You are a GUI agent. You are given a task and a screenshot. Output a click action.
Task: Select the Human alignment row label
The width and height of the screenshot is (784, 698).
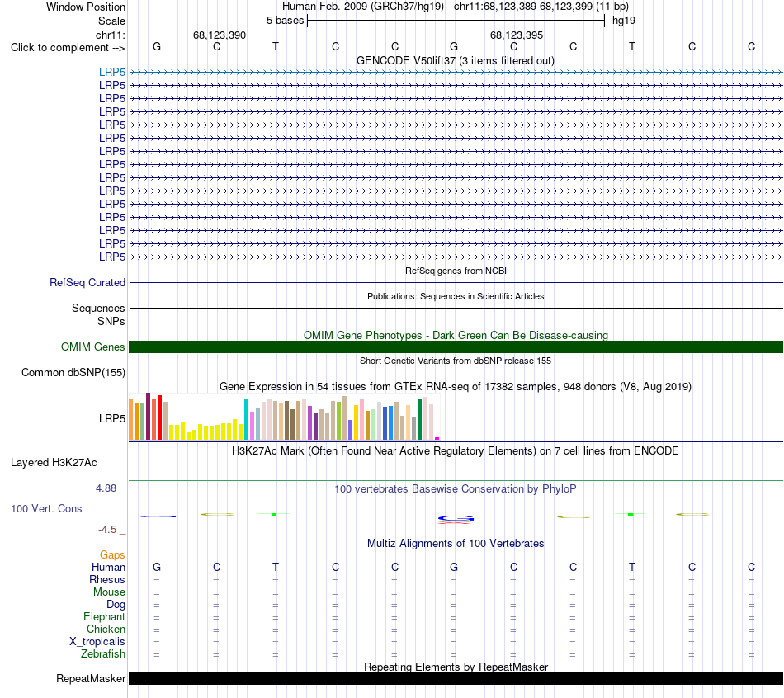[108, 567]
